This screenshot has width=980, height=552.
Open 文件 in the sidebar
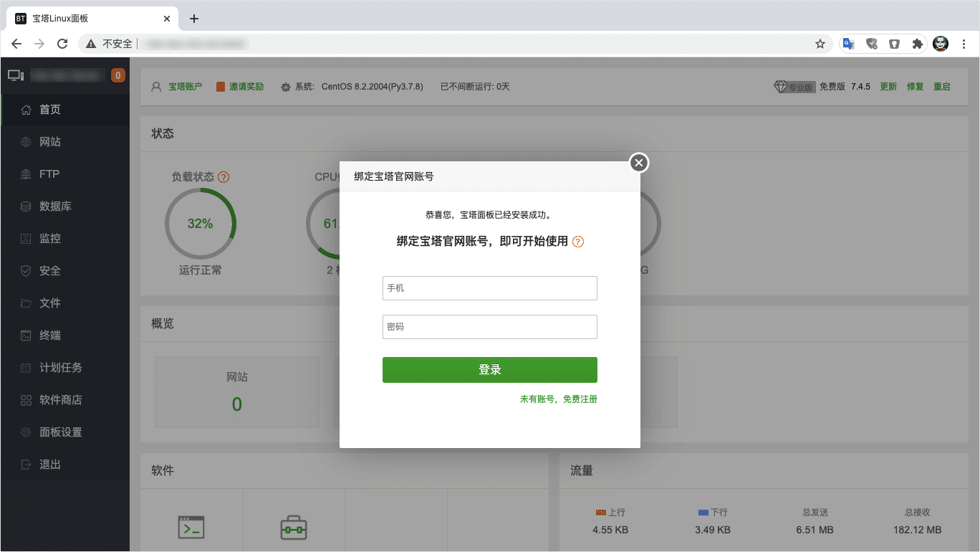point(65,303)
